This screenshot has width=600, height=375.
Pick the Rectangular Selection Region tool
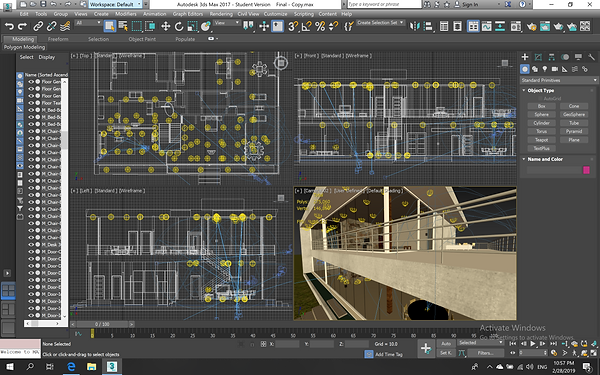tap(137, 26)
